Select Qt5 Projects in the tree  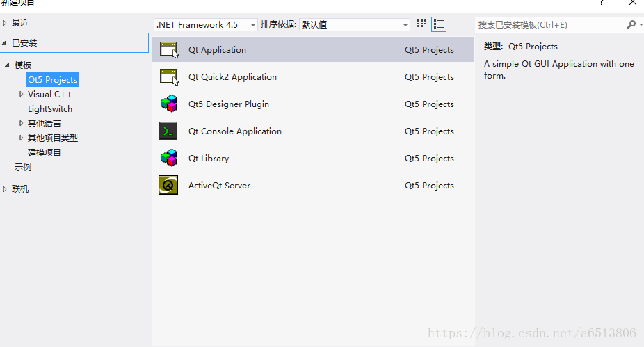[x=53, y=80]
